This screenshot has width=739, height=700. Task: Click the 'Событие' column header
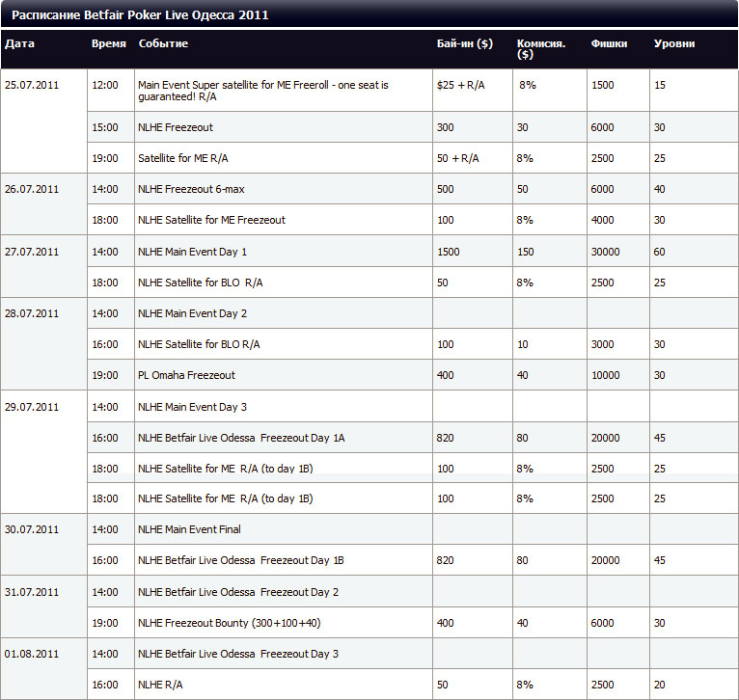[163, 43]
